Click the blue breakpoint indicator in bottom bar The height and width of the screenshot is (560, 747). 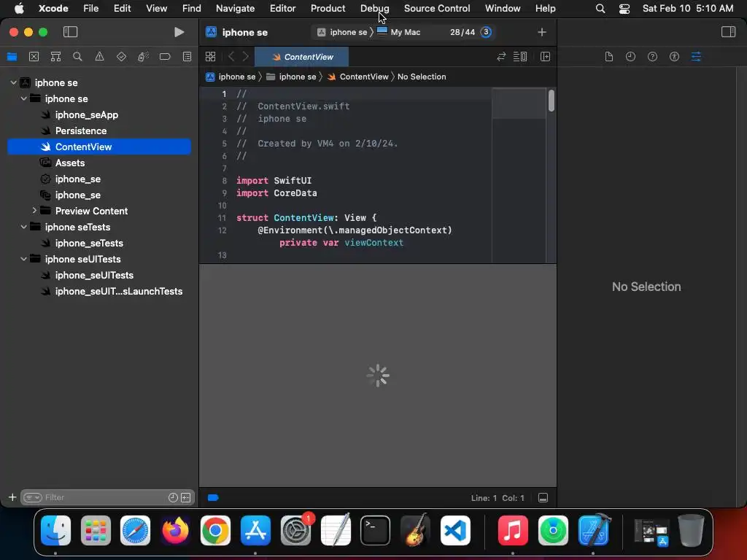pyautogui.click(x=213, y=497)
